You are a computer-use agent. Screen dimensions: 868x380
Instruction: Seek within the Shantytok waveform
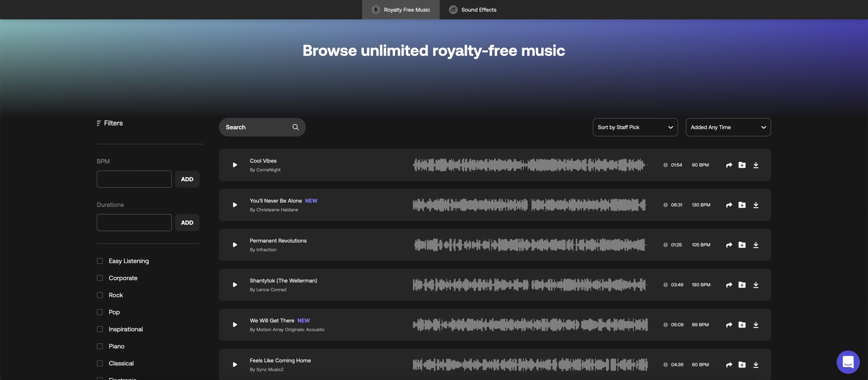point(530,285)
